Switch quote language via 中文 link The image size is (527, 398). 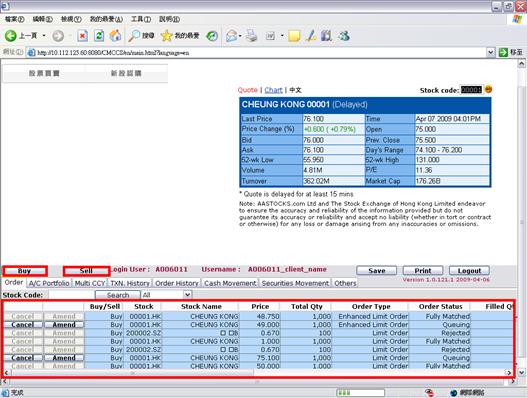coord(295,90)
